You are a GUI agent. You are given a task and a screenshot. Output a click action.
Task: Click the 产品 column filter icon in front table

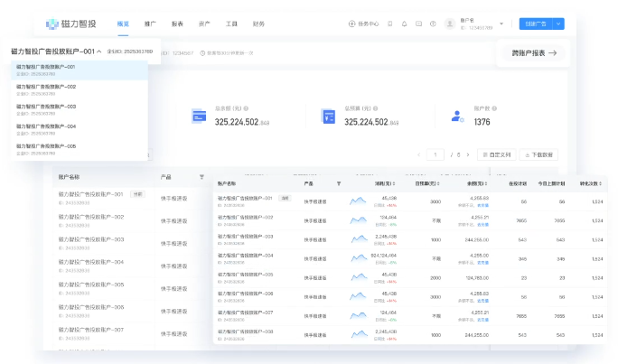tap(339, 183)
